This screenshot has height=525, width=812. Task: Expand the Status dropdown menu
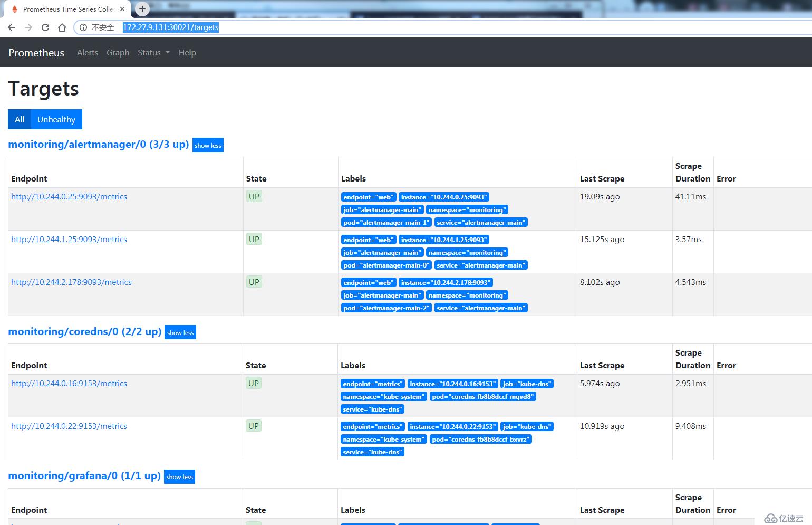(x=153, y=53)
